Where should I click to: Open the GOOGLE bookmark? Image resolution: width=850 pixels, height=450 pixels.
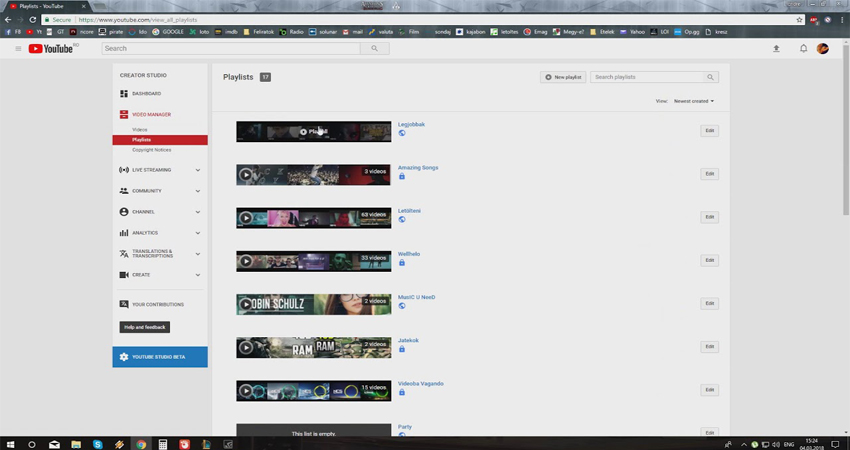[x=168, y=32]
